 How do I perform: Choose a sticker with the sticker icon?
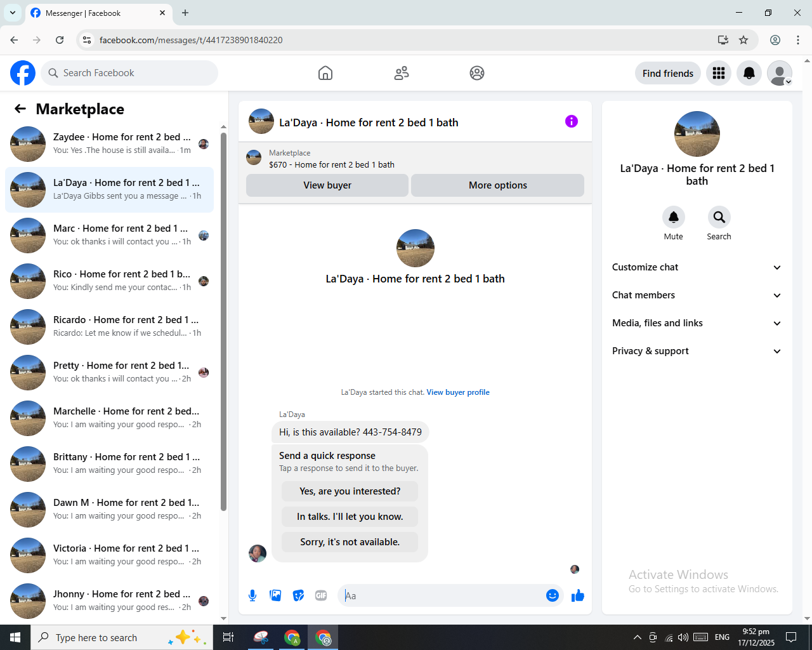click(x=298, y=595)
